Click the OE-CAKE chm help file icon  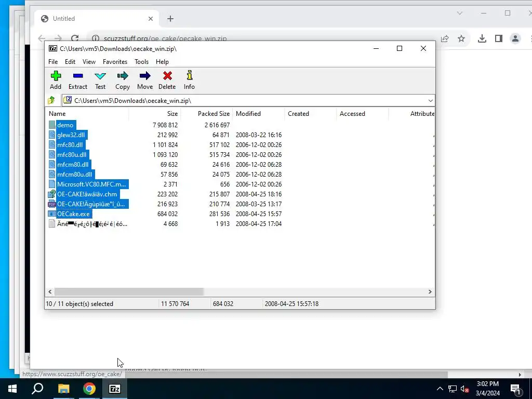click(x=51, y=194)
